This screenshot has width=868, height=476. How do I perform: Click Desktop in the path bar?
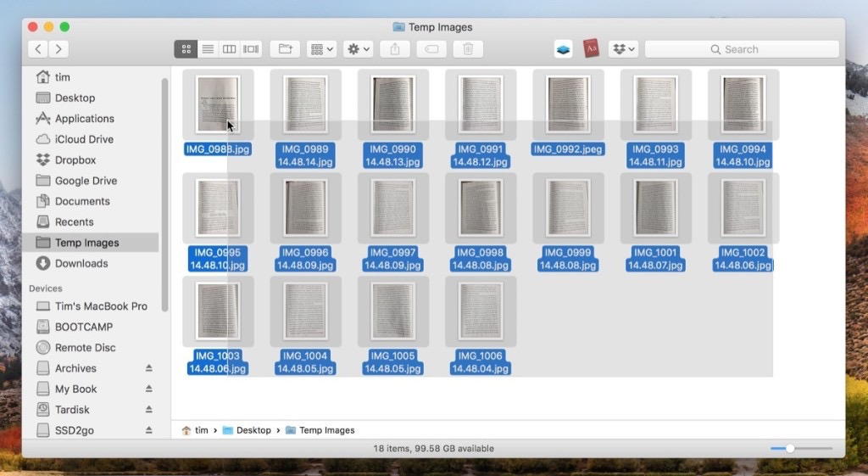[x=253, y=430]
